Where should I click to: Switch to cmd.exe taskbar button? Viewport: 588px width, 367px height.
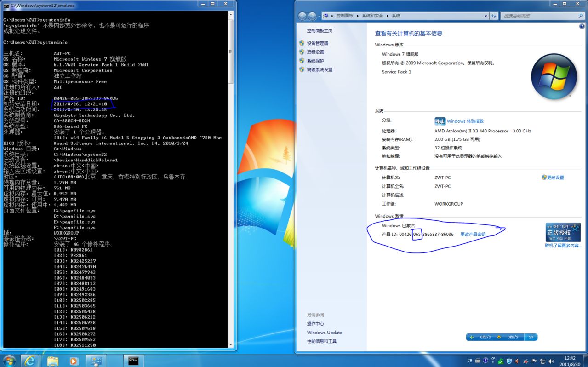134,361
